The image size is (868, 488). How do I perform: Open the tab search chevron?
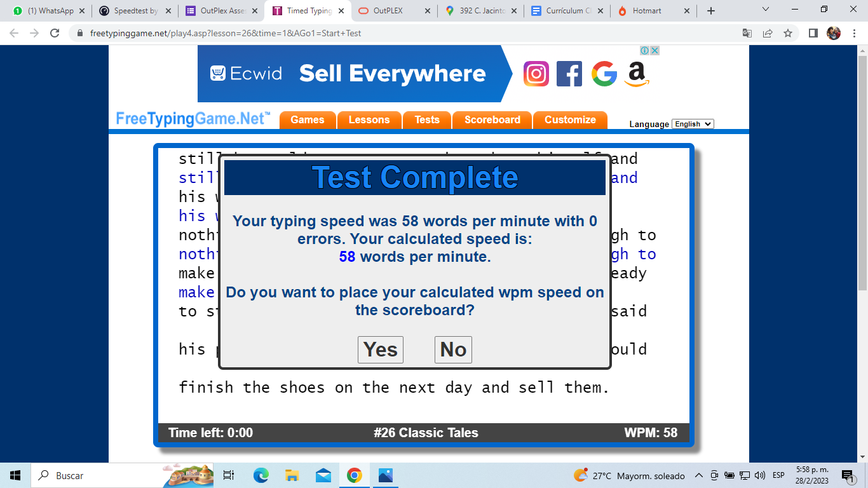(x=766, y=10)
